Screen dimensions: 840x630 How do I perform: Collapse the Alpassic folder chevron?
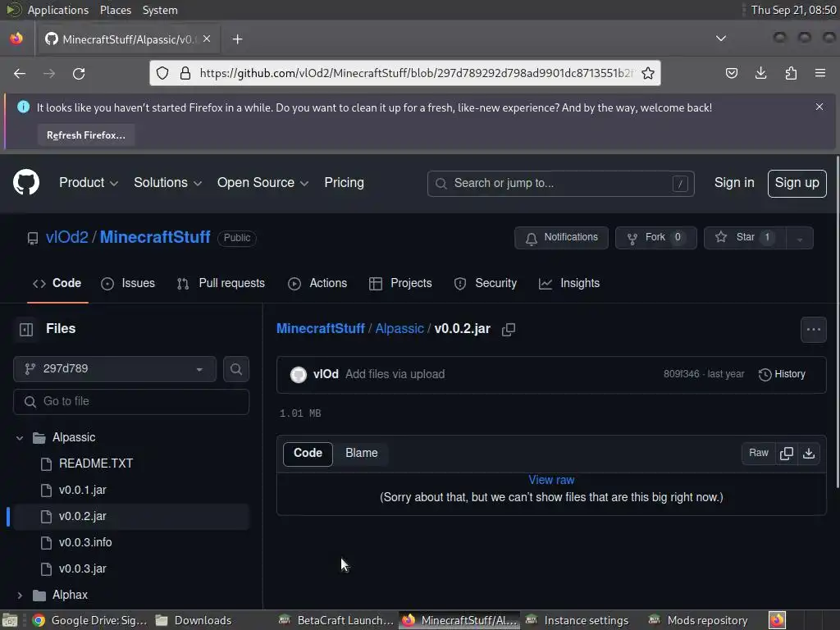tap(20, 438)
